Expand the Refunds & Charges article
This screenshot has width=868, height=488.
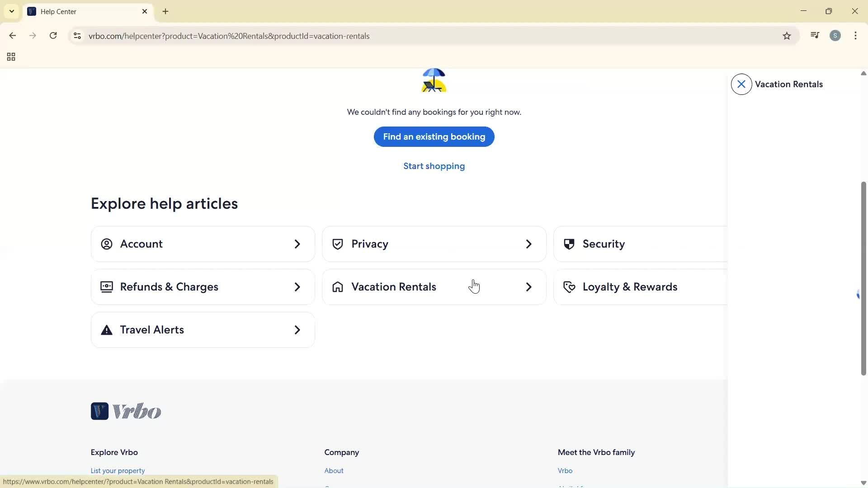pyautogui.click(x=203, y=286)
